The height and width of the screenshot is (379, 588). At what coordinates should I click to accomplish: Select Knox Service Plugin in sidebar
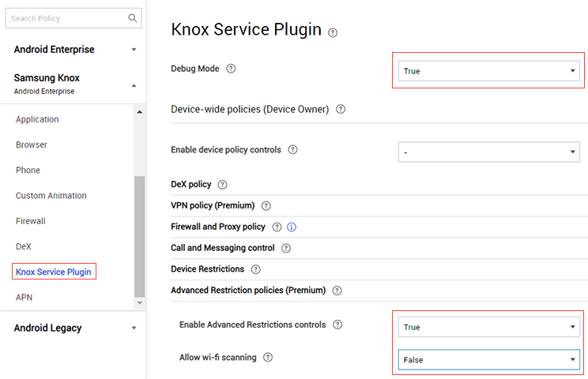[x=54, y=272]
